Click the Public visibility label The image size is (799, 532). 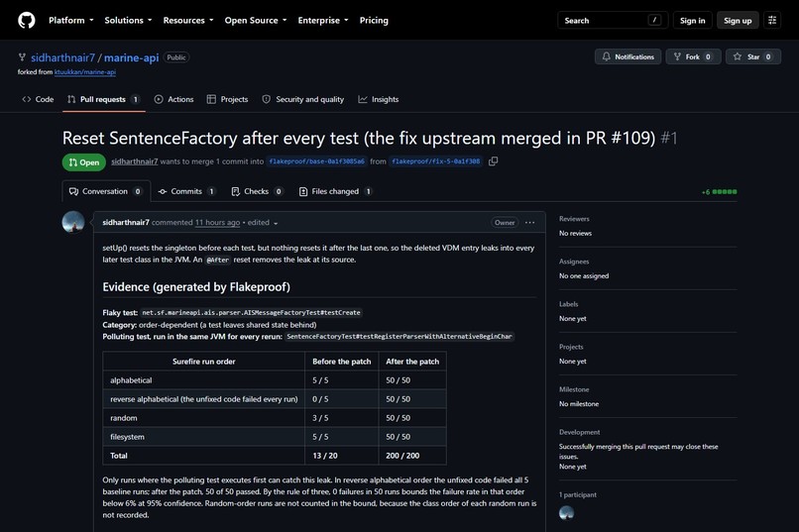pyautogui.click(x=176, y=57)
